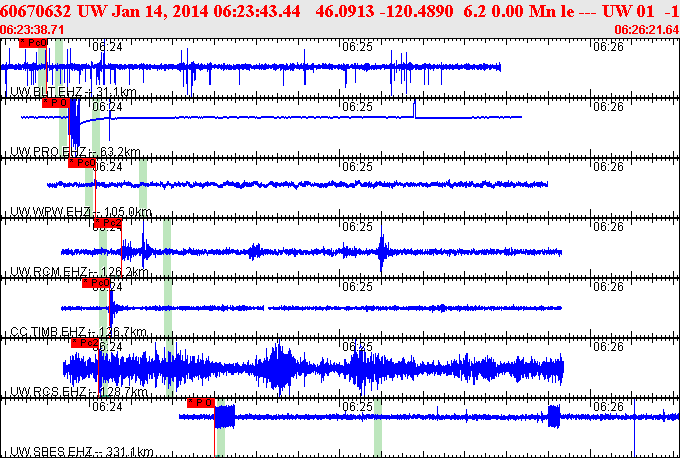Click the green band near 06:25 on SBES trace
Image resolution: width=680 pixels, height=458 pixels.
point(378,432)
